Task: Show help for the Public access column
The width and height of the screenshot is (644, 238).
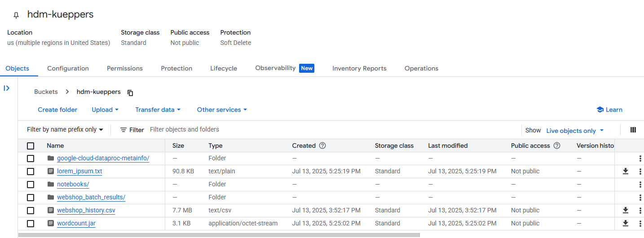Action: click(557, 145)
